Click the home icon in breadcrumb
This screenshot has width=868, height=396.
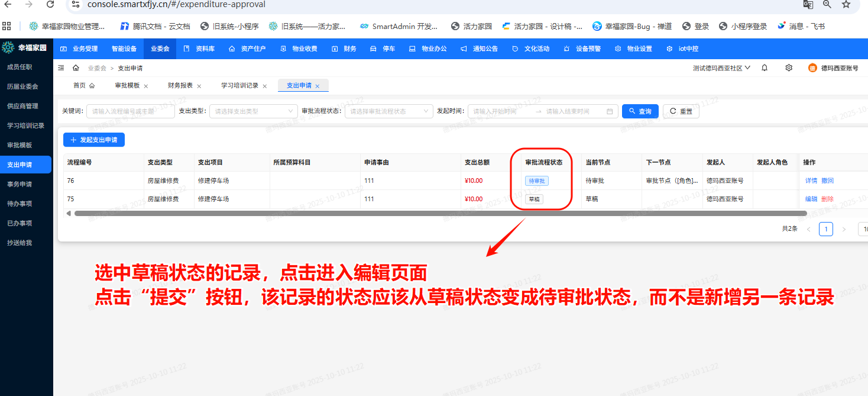click(76, 68)
